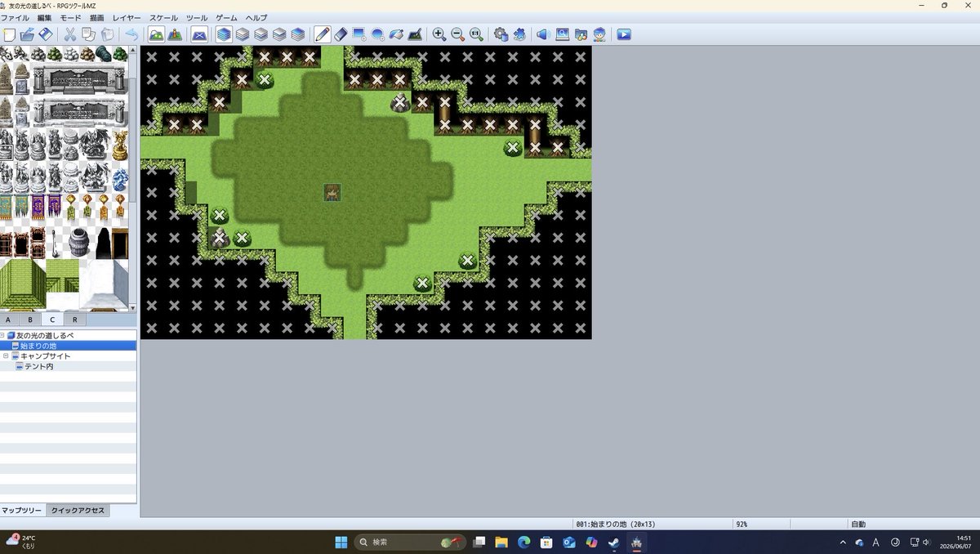Select the Layer 3 toolbar button
980x554 pixels.
[x=279, y=34]
